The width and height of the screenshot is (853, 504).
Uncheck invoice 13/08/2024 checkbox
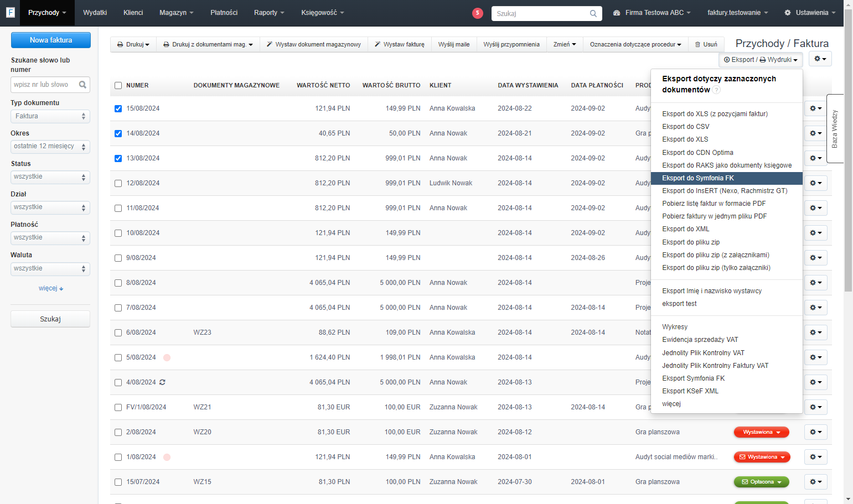(118, 158)
